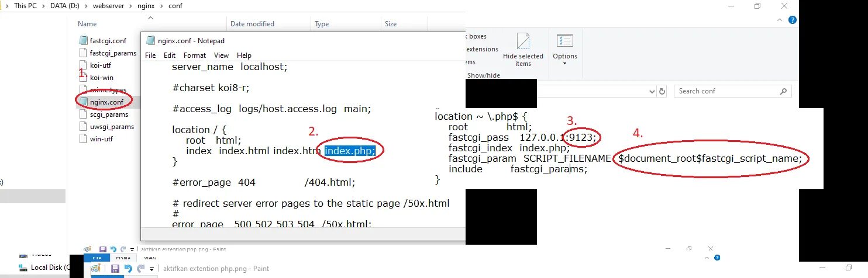Image resolution: width=868 pixels, height=278 pixels.
Task: Select Local Disk (C:) in navigation pane
Action: point(51,267)
